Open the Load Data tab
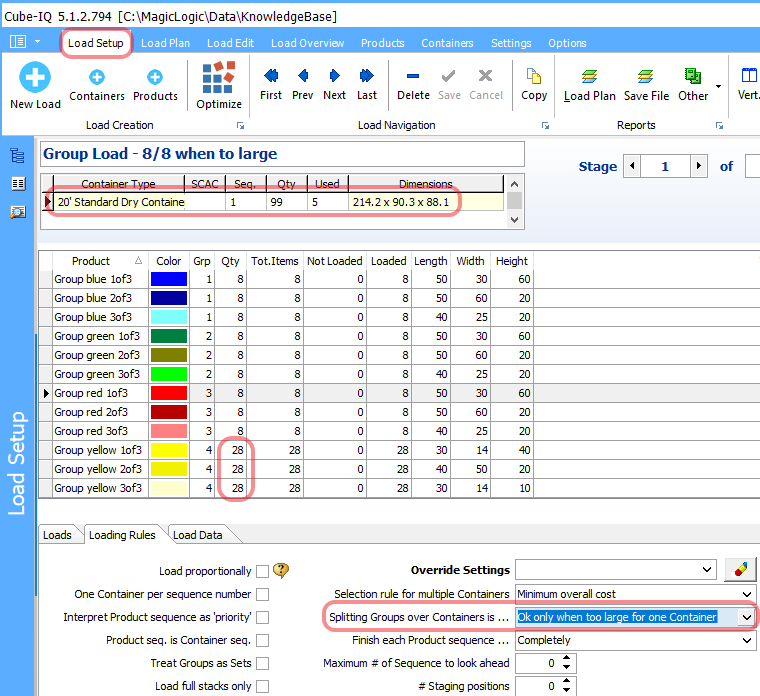760x696 pixels. tap(197, 535)
